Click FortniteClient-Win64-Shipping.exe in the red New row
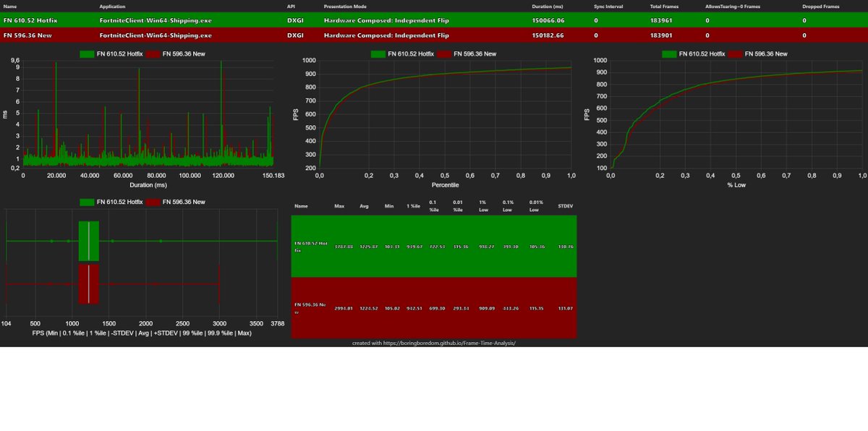868x431 pixels. click(x=156, y=35)
